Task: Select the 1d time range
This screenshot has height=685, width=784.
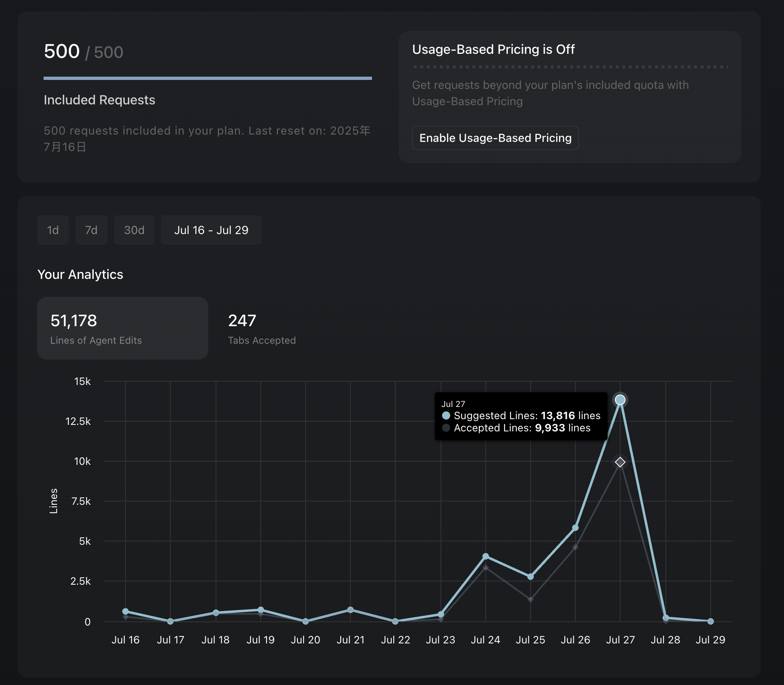Action: (x=53, y=230)
